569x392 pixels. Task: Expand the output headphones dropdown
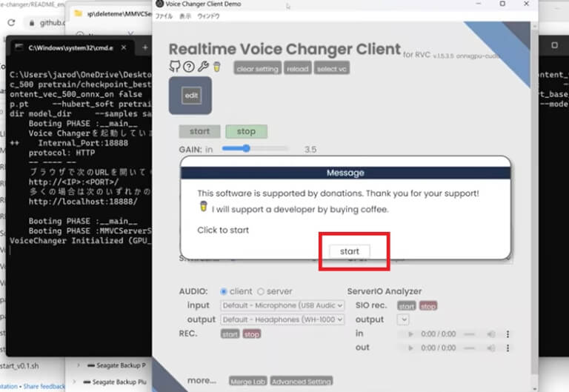(x=282, y=319)
